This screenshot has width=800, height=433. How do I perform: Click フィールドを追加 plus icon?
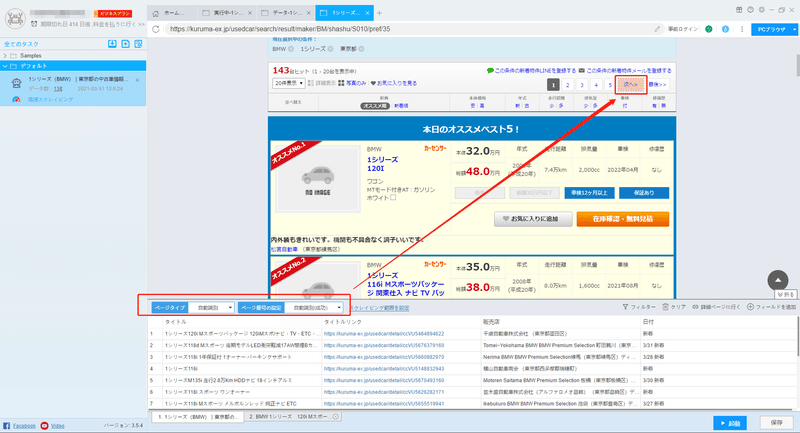(750, 307)
